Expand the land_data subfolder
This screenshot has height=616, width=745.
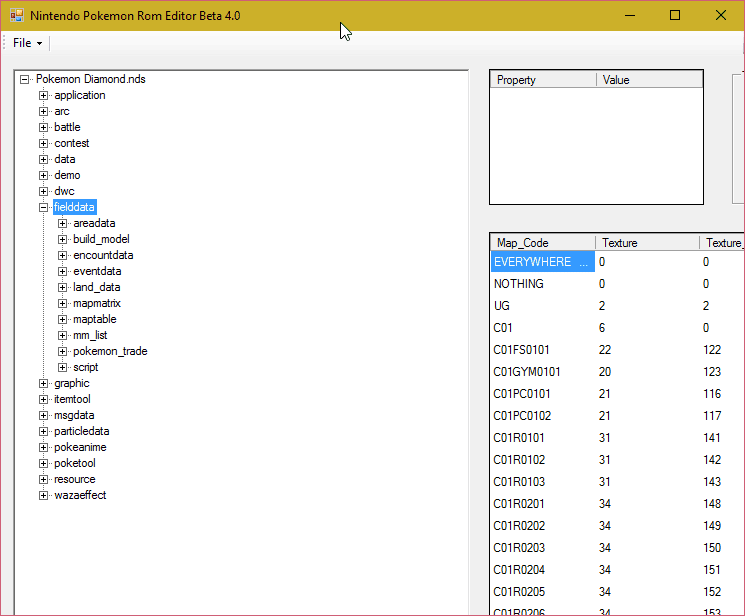[62, 288]
